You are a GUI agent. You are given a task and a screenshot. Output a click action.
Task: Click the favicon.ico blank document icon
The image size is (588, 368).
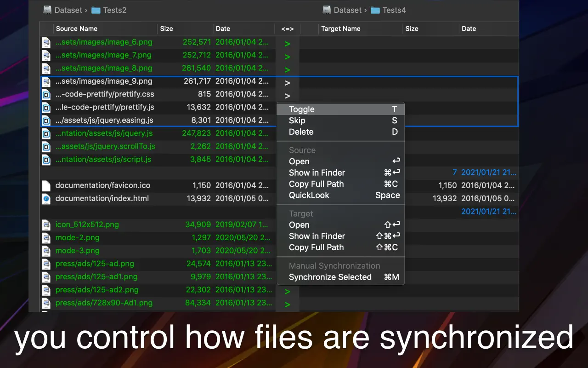[x=46, y=186]
